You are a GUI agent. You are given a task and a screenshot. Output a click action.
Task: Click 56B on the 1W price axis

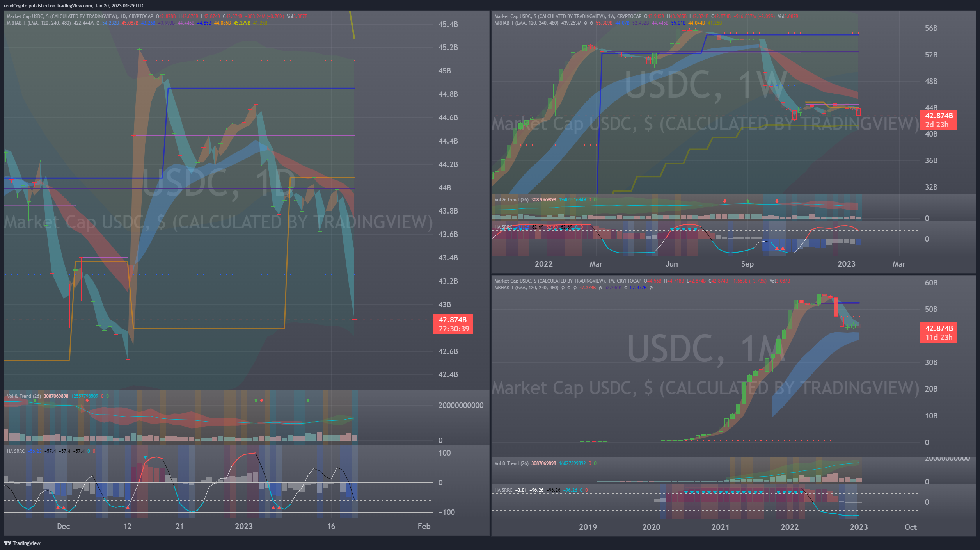(x=931, y=28)
